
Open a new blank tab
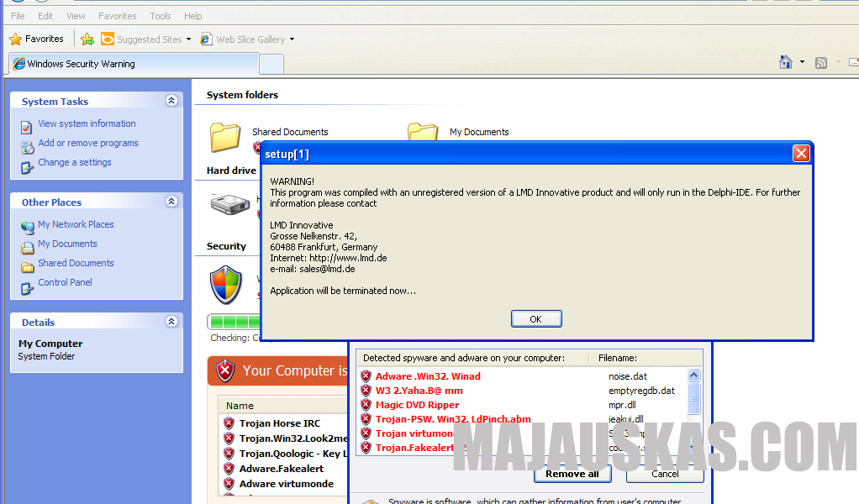pyautogui.click(x=271, y=65)
